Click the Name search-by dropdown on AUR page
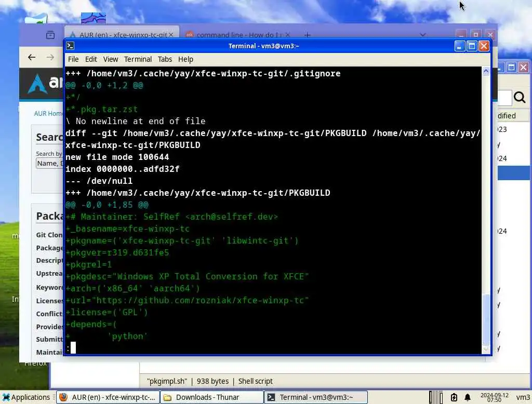Image resolution: width=532 pixels, height=404 pixels. tap(49, 164)
